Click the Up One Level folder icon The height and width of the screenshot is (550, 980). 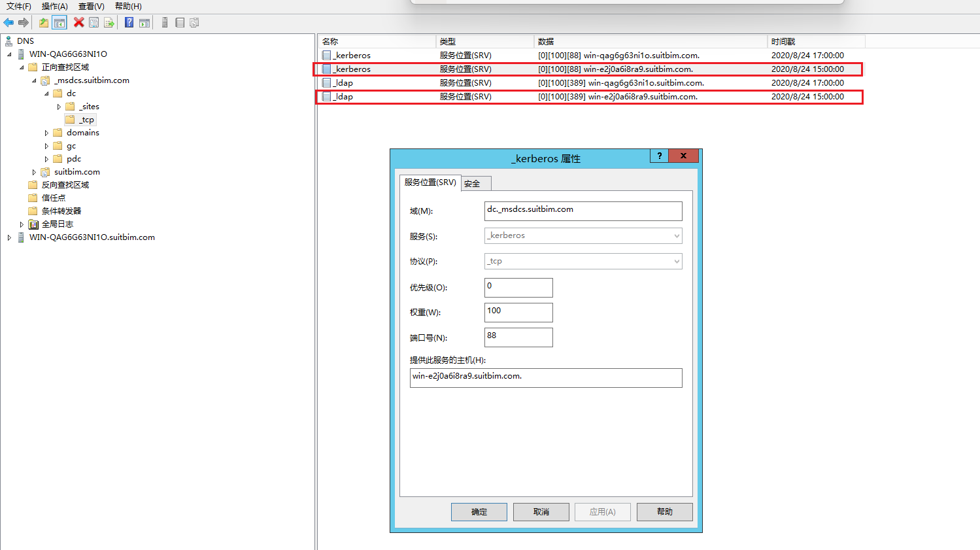tap(44, 23)
